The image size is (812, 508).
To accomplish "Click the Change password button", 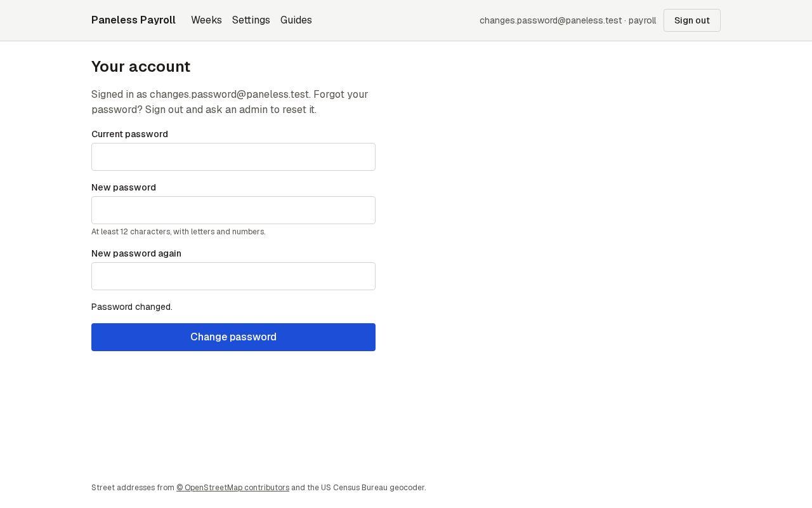I will [x=233, y=337].
